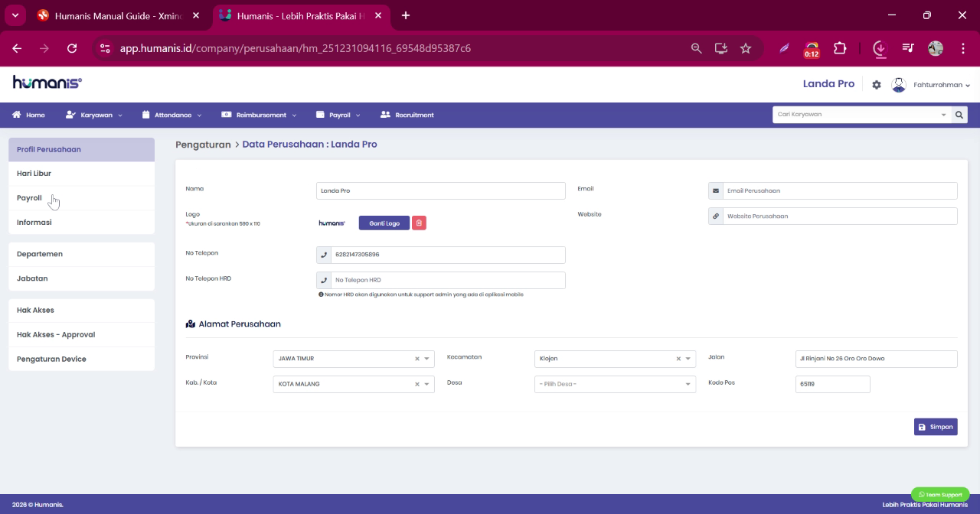Viewport: 980px width, 514px height.
Task: Click the install app icon in address bar
Action: [720, 48]
